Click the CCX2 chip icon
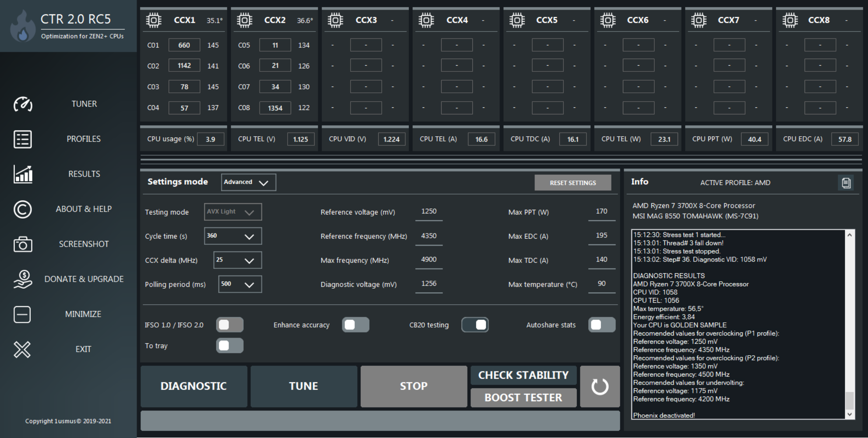The image size is (868, 438). point(244,20)
